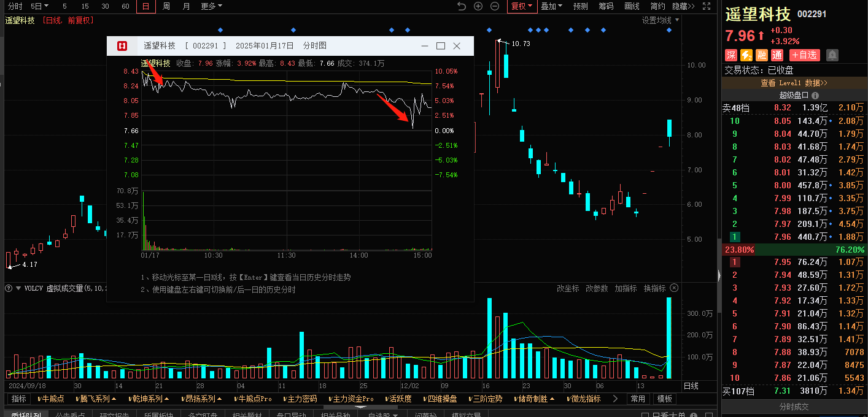Open 查看 Level1 数据>> link
Viewport: 868px width, 417px height.
(794, 83)
